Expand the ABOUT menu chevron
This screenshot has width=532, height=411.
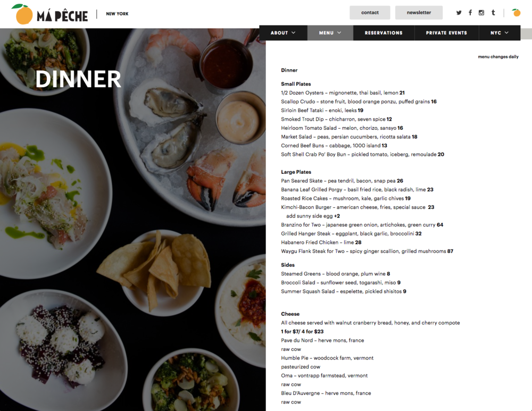coord(294,32)
